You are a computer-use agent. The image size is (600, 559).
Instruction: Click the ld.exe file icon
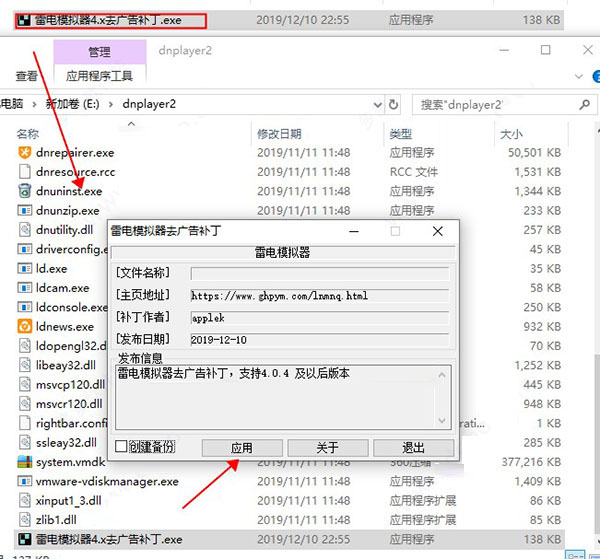tap(25, 269)
